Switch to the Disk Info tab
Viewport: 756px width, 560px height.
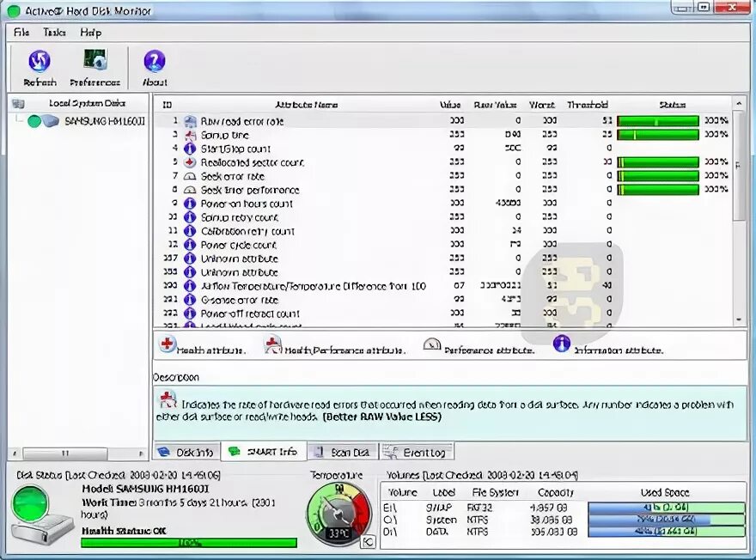(x=187, y=452)
